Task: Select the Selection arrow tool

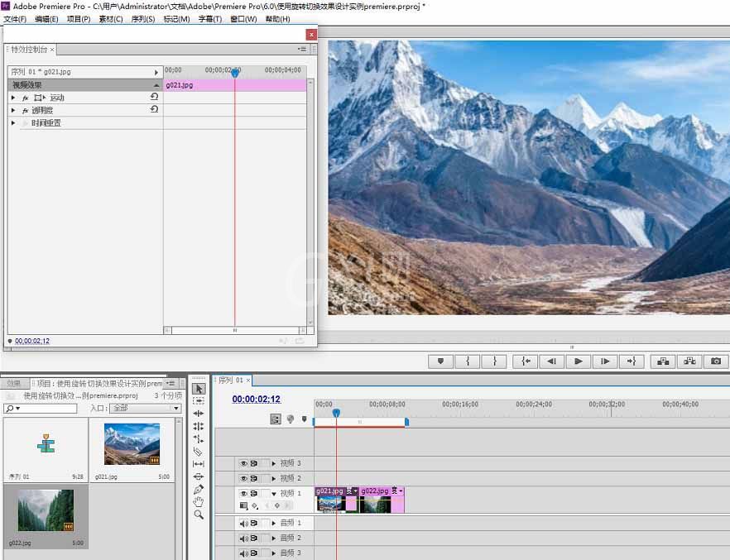Action: point(199,389)
